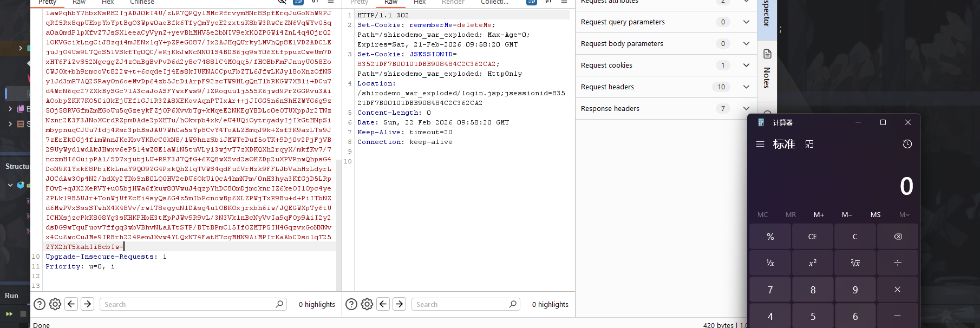980x328 pixels.
Task: Click magnifier icon in response search box
Action: (x=513, y=304)
